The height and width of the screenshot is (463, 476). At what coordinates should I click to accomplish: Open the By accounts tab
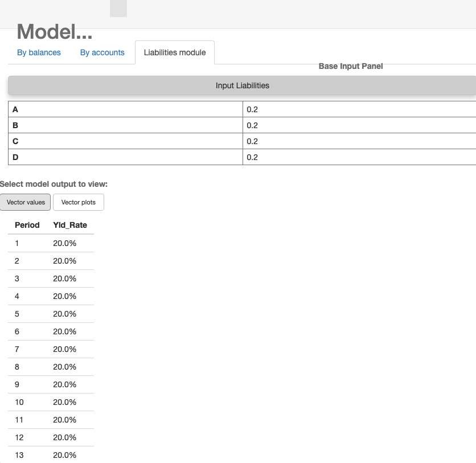click(x=102, y=52)
